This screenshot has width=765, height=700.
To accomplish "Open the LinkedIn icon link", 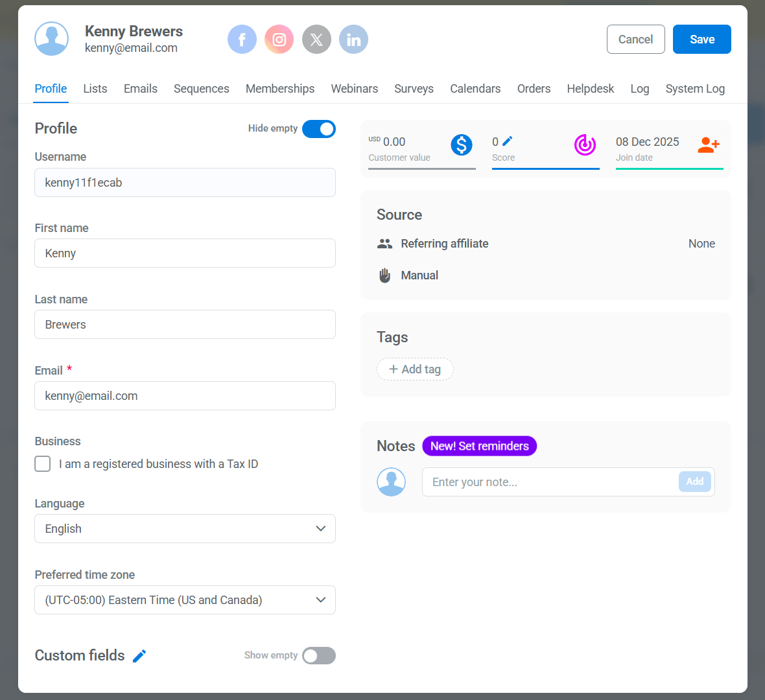I will click(x=353, y=40).
